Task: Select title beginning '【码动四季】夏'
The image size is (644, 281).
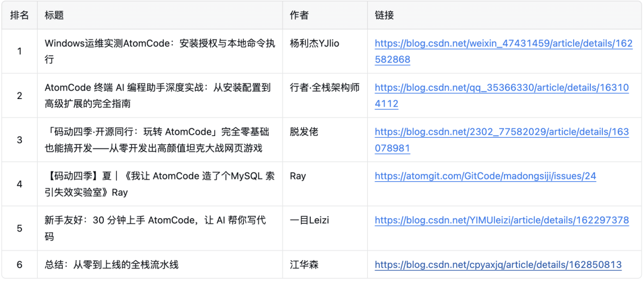Action: (159, 184)
